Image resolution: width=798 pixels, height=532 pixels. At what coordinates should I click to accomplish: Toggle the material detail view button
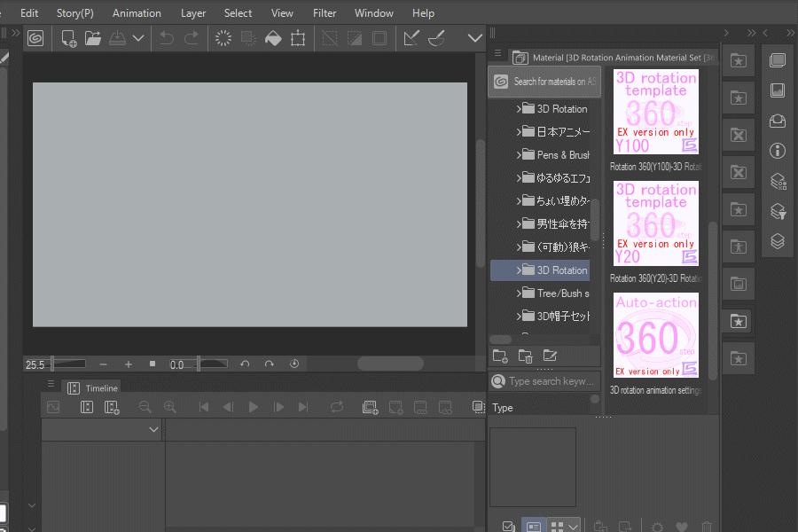pos(533,526)
